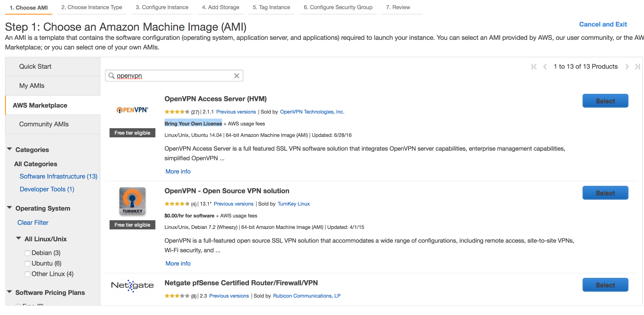Go to next page of products

[x=627, y=66]
